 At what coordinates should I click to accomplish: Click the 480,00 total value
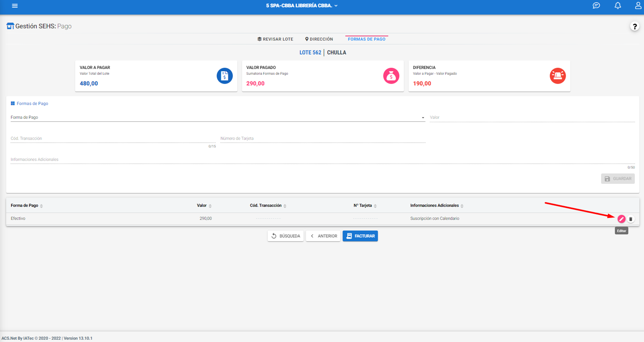(89, 83)
